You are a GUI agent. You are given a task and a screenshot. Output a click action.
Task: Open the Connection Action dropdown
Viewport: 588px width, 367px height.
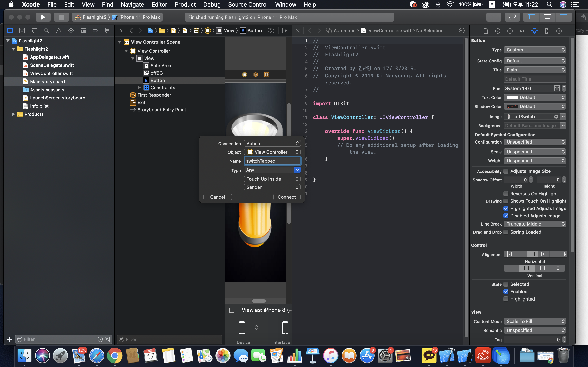(x=272, y=144)
